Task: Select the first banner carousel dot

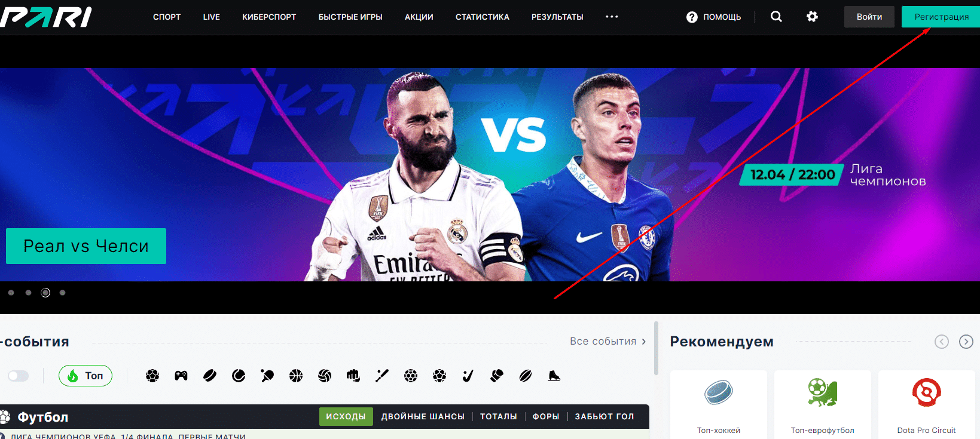Action: point(11,293)
